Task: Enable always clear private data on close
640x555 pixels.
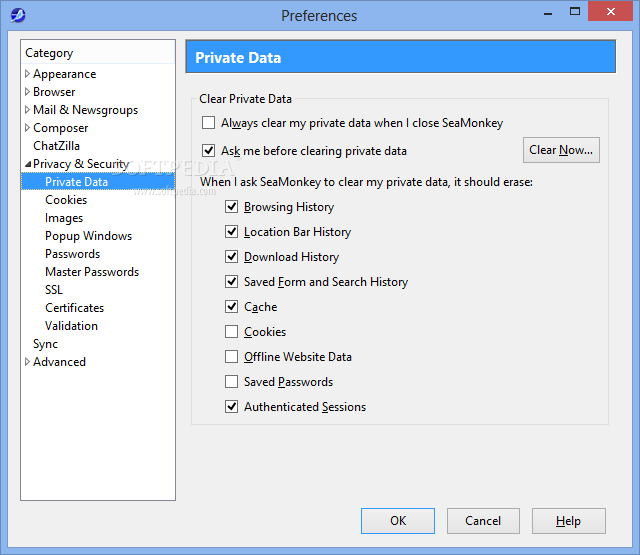Action: [208, 122]
